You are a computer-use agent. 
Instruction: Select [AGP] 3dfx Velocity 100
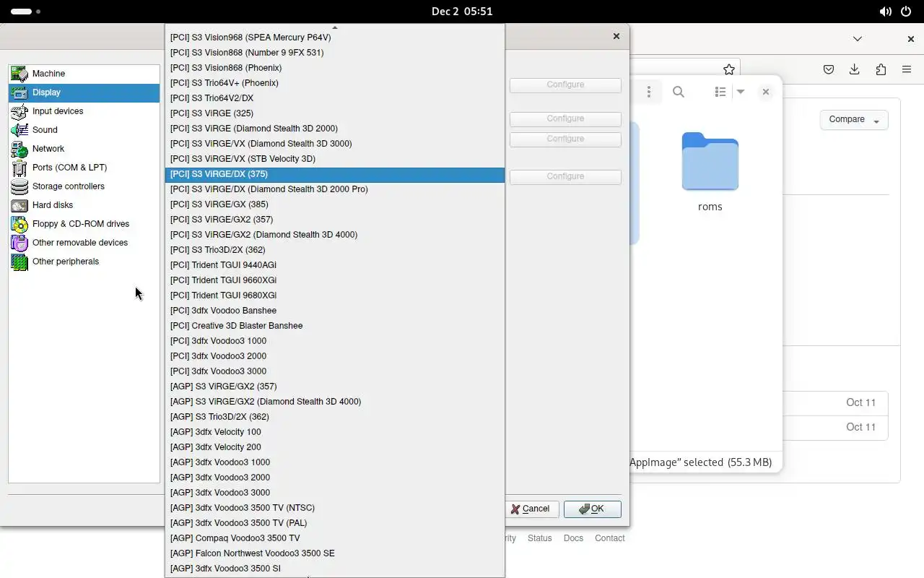(x=335, y=432)
